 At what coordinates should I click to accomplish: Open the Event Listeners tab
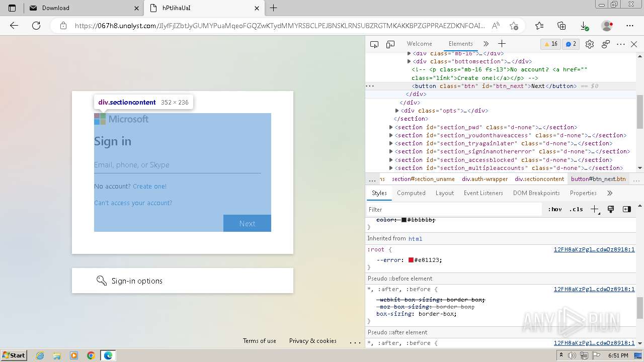[483, 193]
